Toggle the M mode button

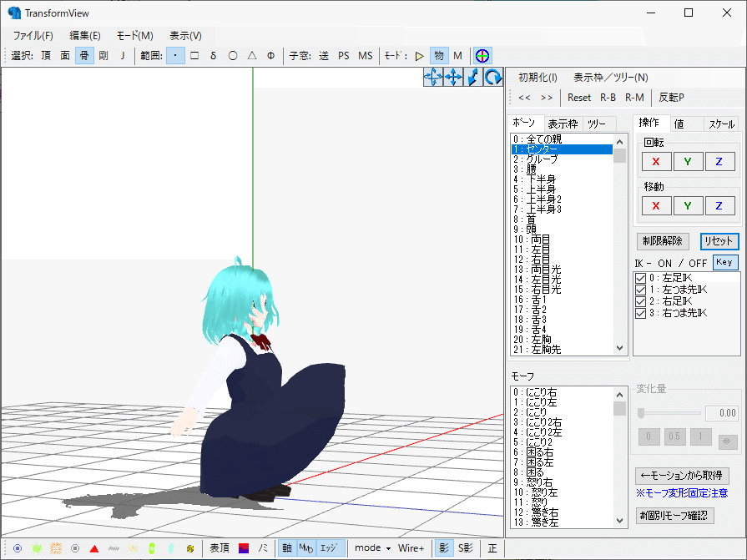click(x=458, y=56)
